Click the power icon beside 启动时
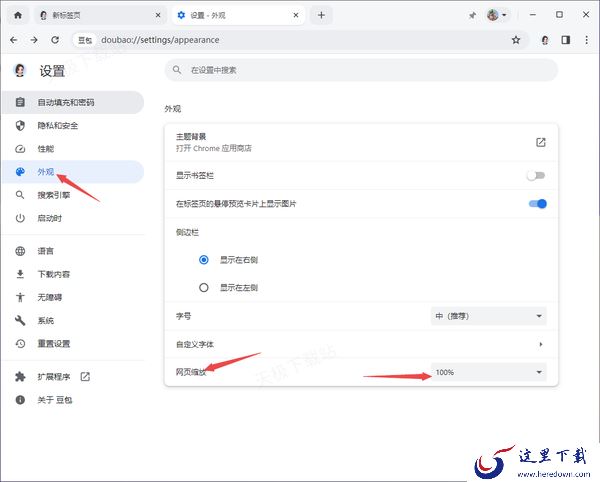600x482 pixels. coord(20,218)
